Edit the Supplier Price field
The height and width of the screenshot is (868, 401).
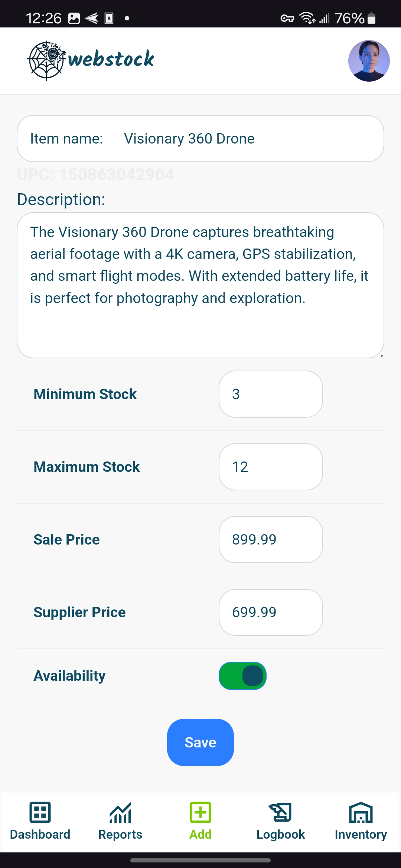(x=271, y=612)
